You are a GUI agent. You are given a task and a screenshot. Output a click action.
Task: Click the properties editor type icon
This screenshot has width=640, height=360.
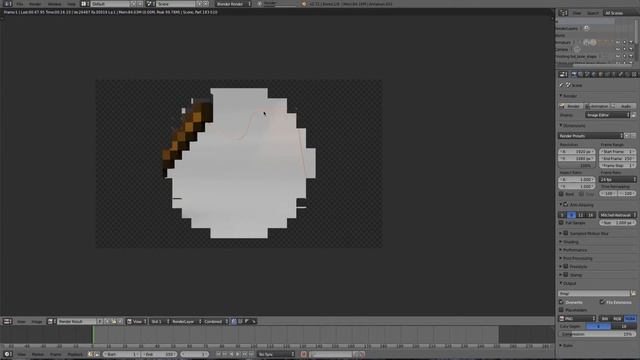coord(564,74)
